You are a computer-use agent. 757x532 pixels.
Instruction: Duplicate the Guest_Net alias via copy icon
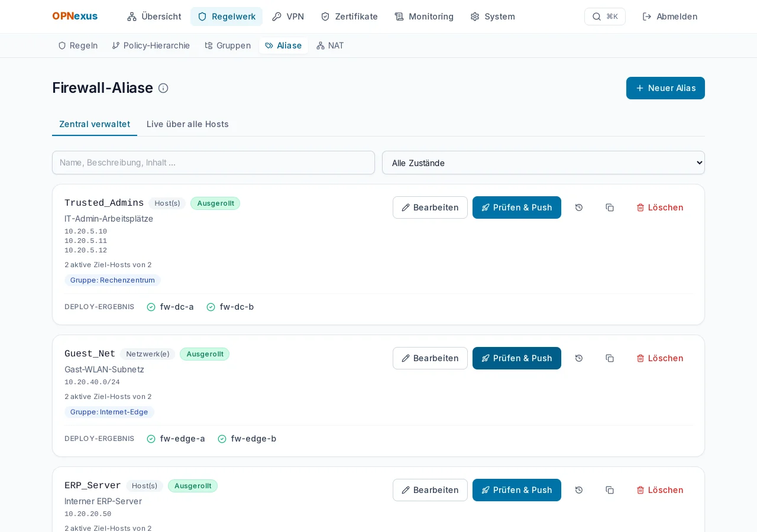(x=610, y=358)
